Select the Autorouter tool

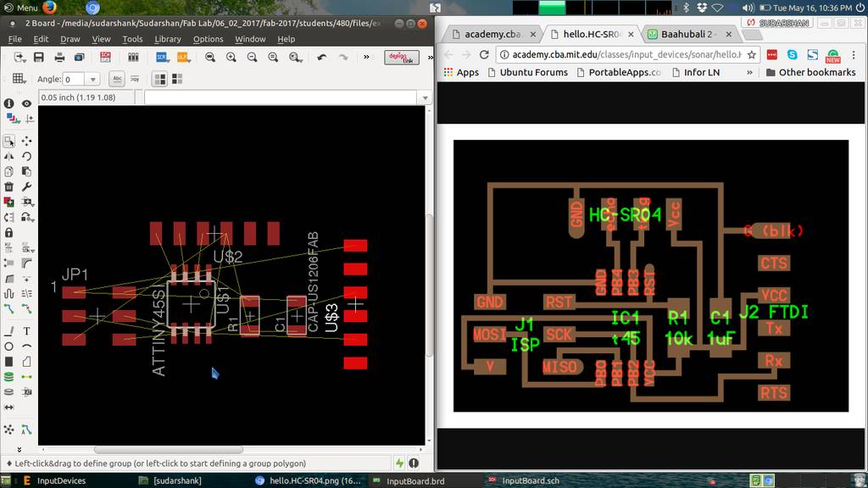click(x=26, y=430)
